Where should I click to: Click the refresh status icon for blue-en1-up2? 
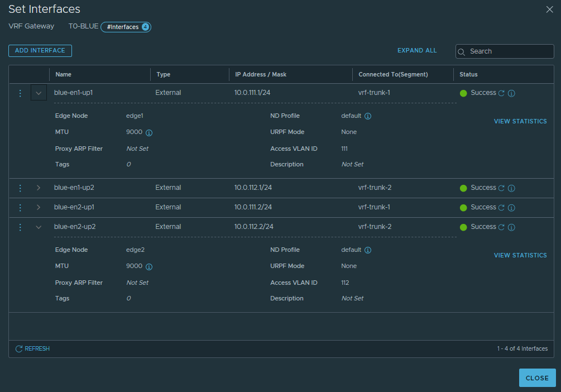click(502, 188)
